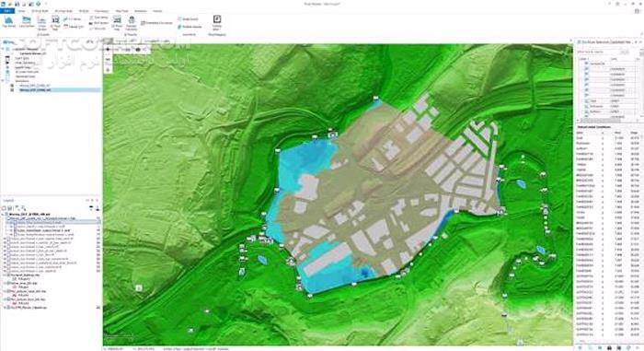Click the blue pond polygon on the map's right side
Screen dimensions: 644x351
[521, 183]
